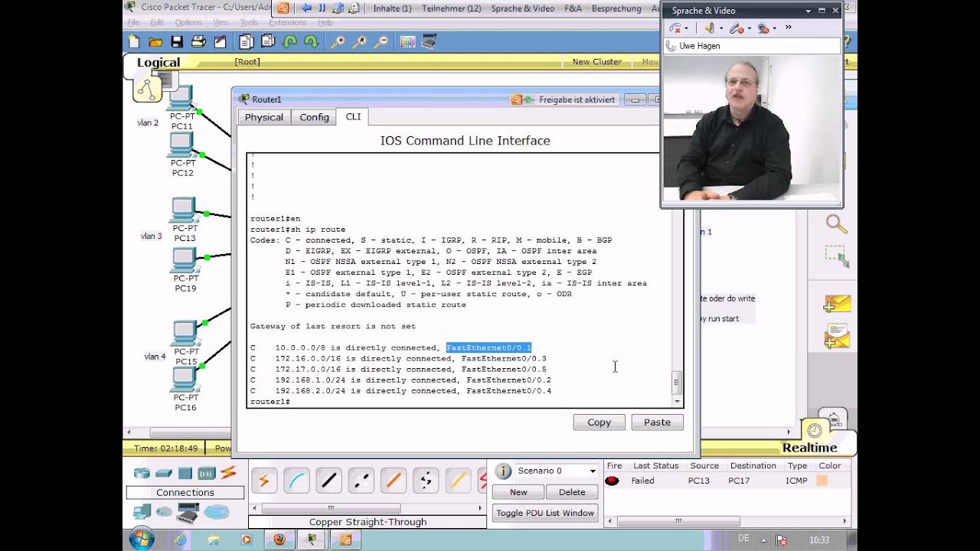
Task: Save the network using the floppy disk icon
Action: (177, 42)
